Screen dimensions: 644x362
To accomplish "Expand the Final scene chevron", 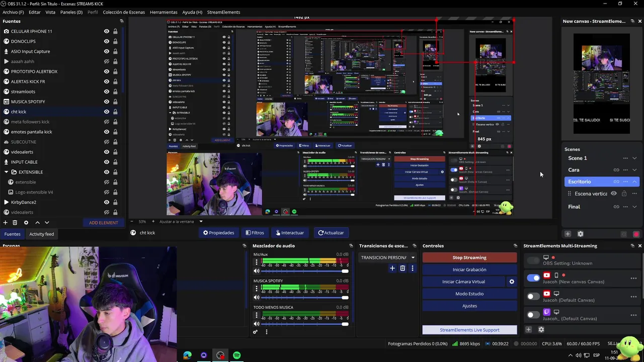I will click(x=634, y=207).
